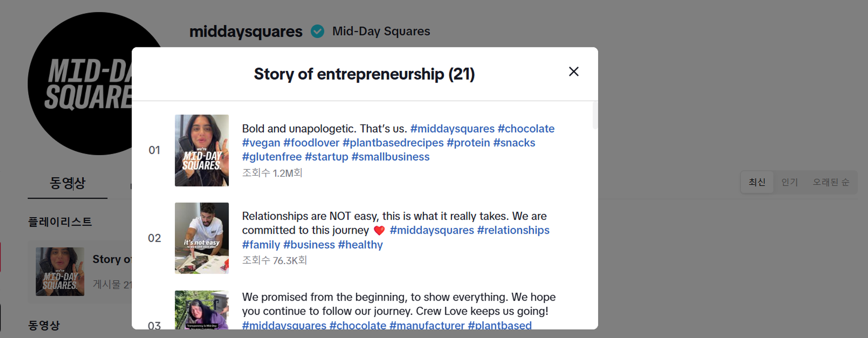Screen dimensions: 868x338
Task: Follow the #smallbusiness hashtag link
Action: (x=390, y=157)
